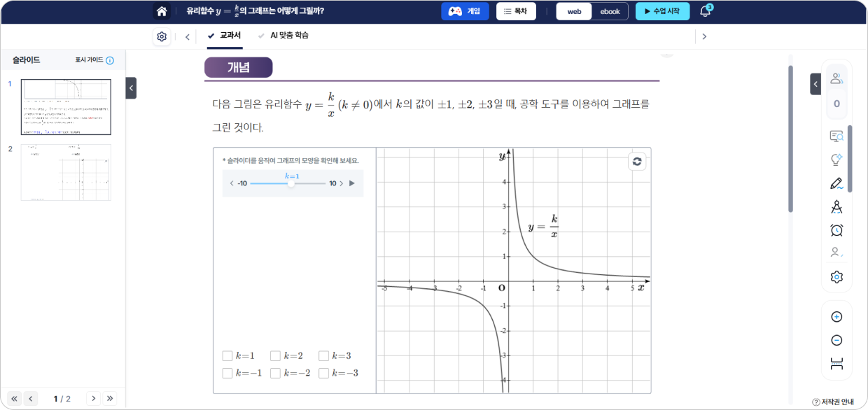
Task: Open the 목차 table of contents
Action: click(x=516, y=11)
